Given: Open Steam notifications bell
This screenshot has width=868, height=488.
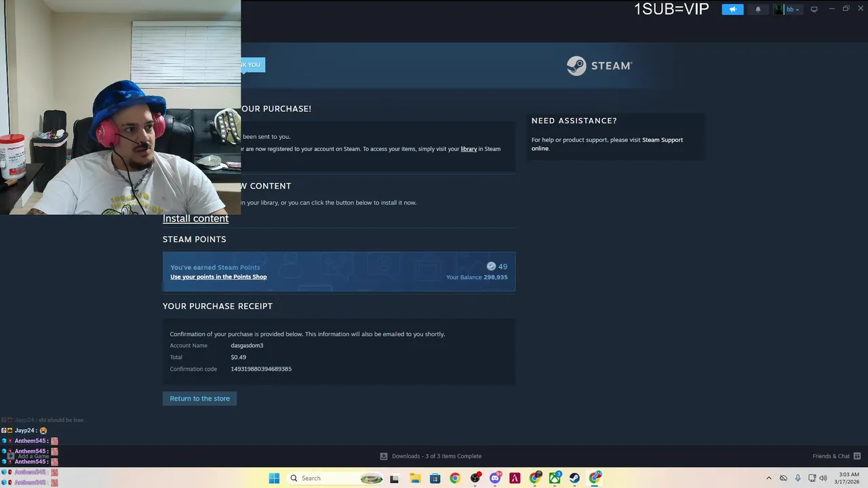Looking at the screenshot, I should (758, 9).
